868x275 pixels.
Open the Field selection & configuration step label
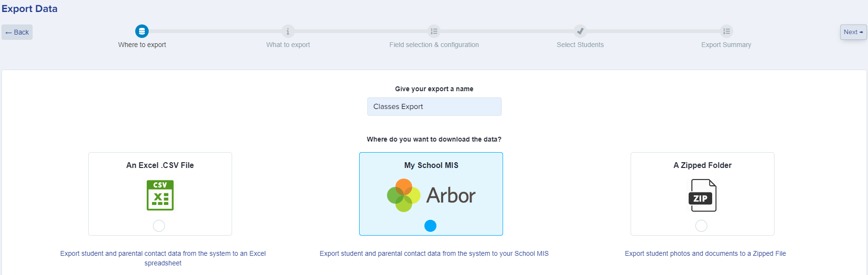[x=434, y=45]
